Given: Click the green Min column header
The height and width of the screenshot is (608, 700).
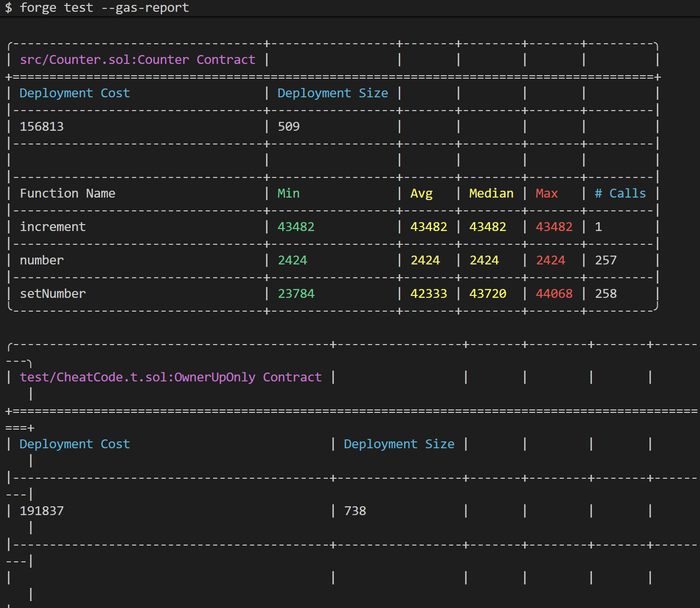Looking at the screenshot, I should (x=289, y=194).
